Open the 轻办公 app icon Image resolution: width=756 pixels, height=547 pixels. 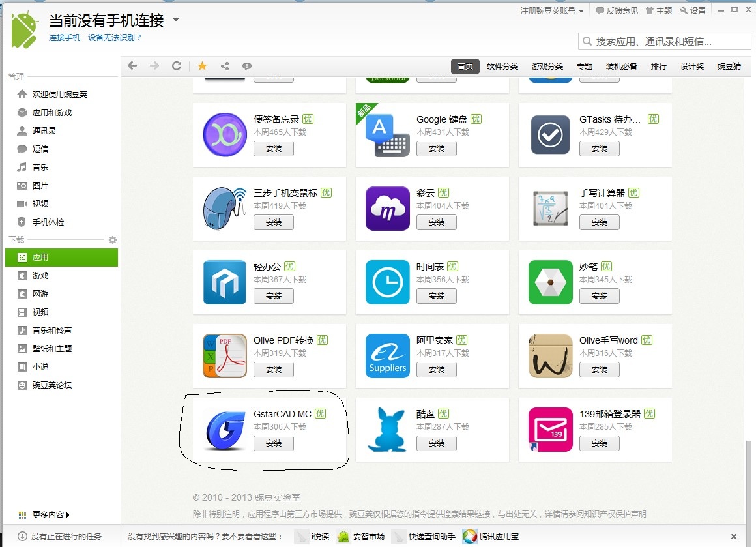pyautogui.click(x=225, y=282)
